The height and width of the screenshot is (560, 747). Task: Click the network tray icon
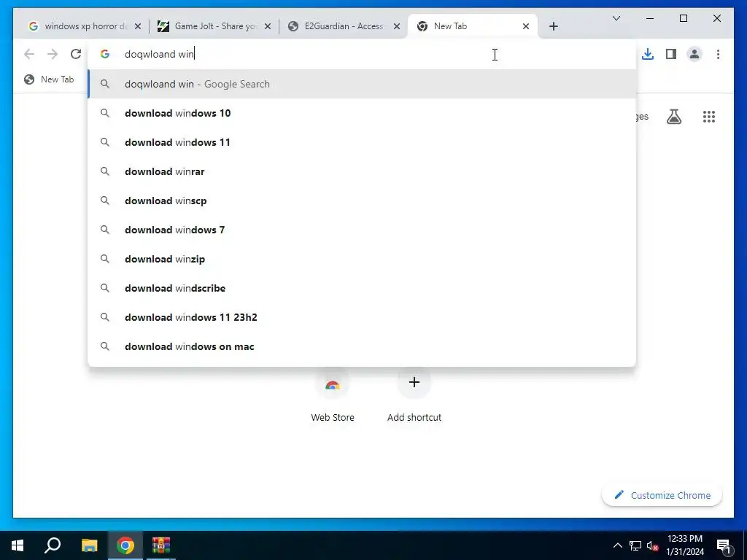pos(635,545)
